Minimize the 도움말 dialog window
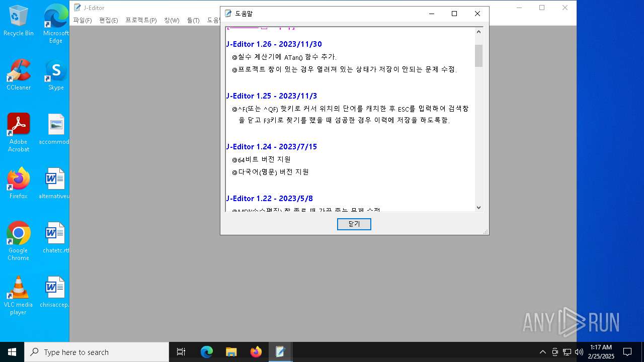 click(432, 14)
